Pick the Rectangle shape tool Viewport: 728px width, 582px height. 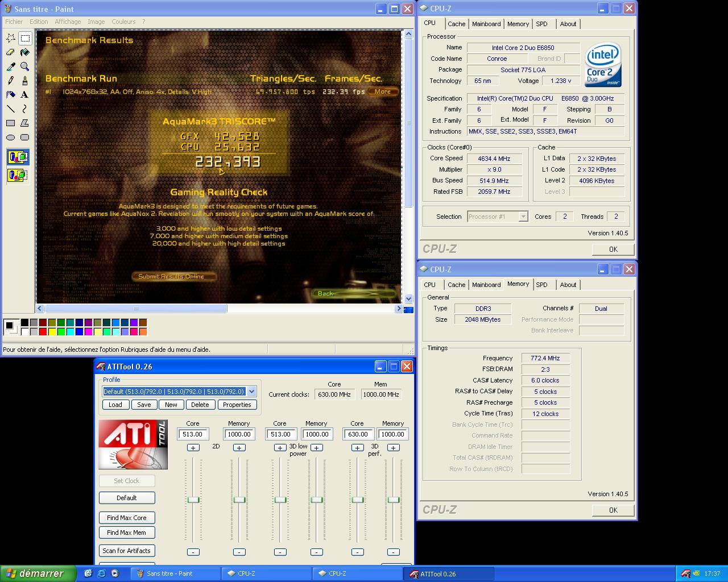point(11,123)
